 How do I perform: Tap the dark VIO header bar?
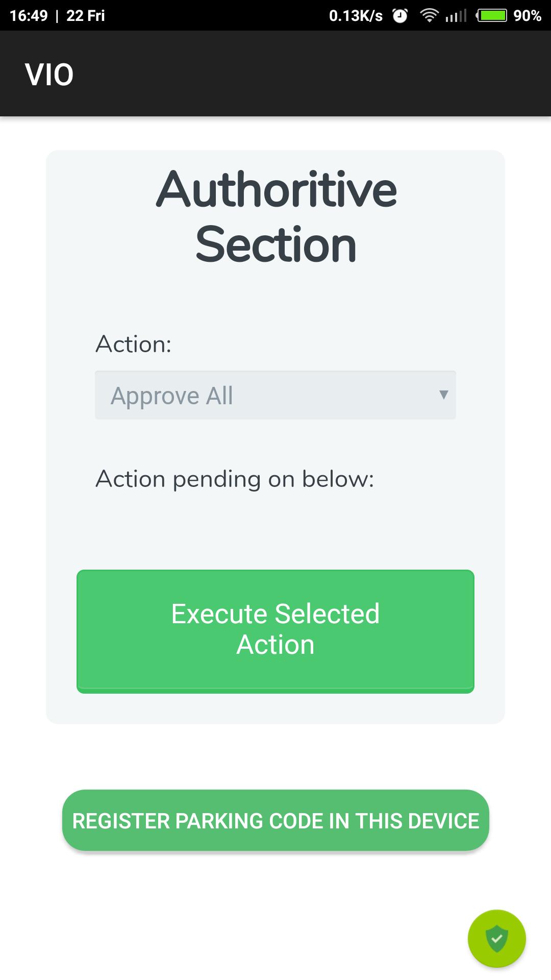coord(275,73)
